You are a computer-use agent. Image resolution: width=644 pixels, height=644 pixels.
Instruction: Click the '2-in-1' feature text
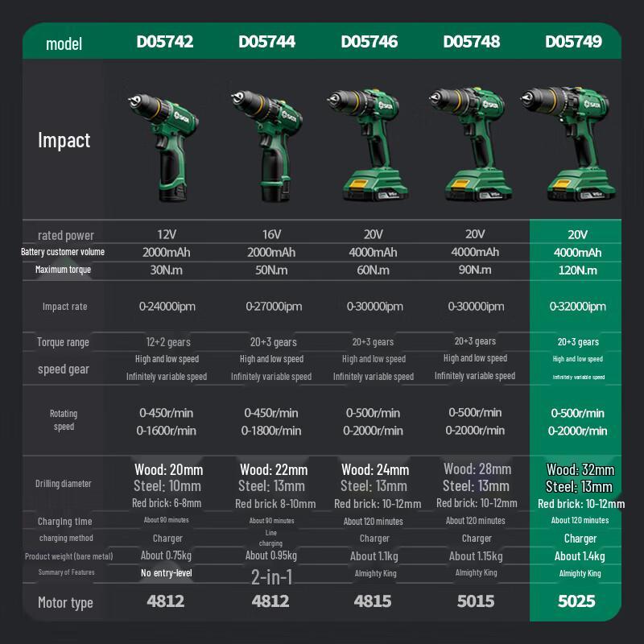[x=271, y=577]
